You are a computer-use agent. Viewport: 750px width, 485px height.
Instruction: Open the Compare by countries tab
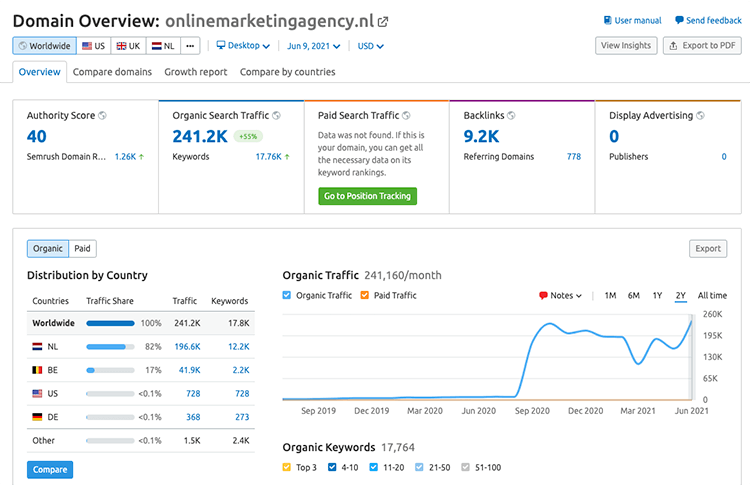coord(287,72)
